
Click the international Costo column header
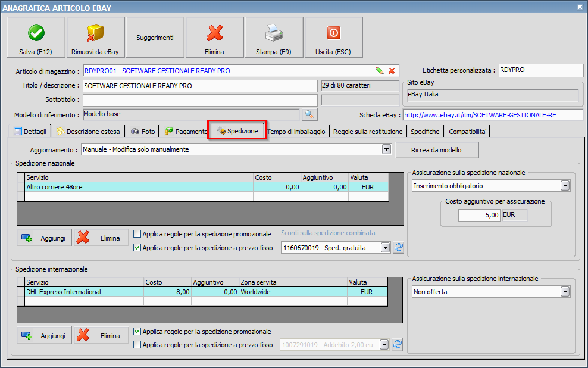coord(168,282)
